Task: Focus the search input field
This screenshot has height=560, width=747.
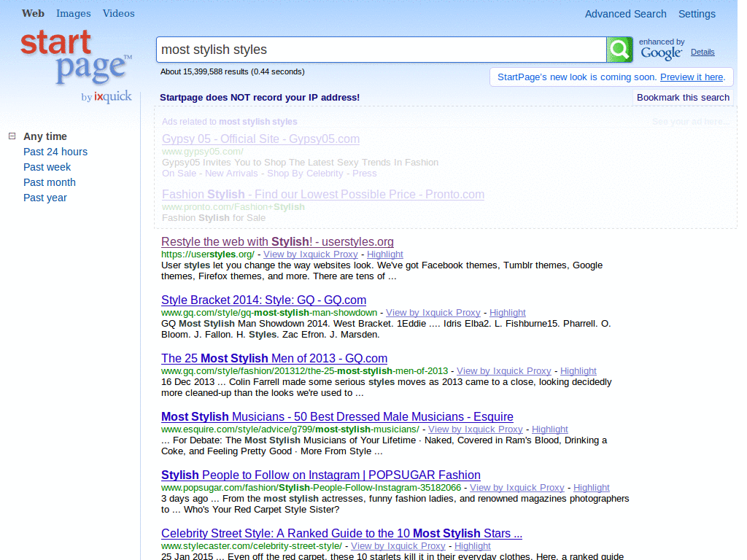Action: pos(381,50)
